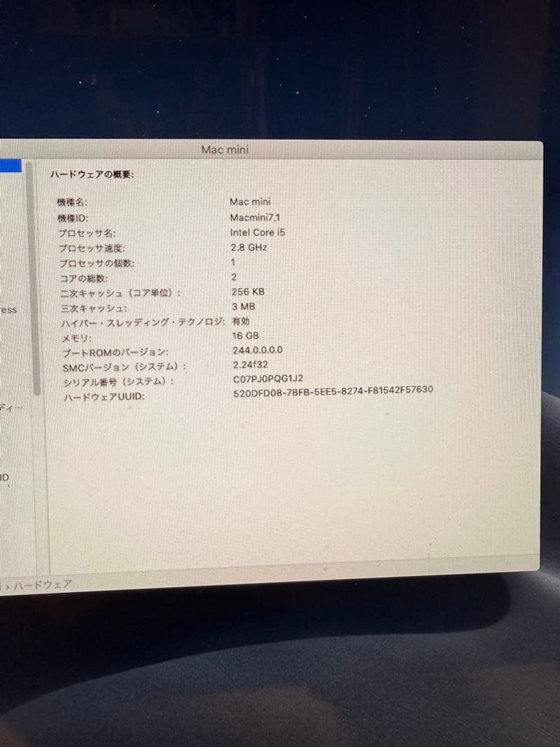
Task: Click the 256 KB secondary cache value
Action: (x=246, y=291)
